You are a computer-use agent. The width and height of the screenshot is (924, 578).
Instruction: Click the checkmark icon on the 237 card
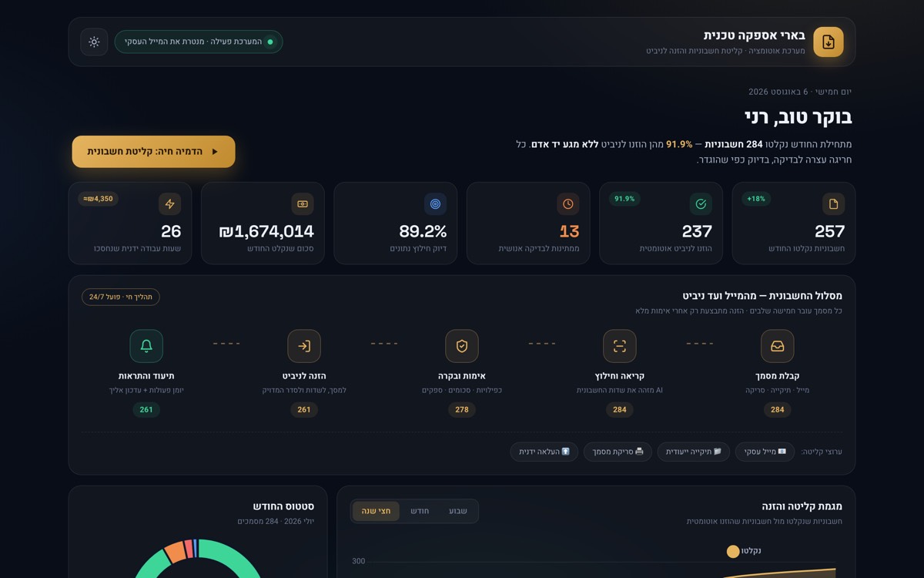click(701, 204)
